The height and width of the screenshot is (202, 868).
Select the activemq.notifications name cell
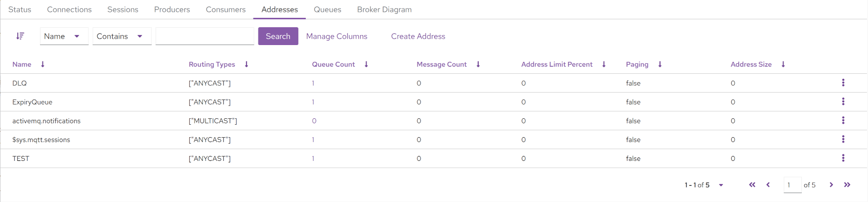pyautogui.click(x=46, y=121)
